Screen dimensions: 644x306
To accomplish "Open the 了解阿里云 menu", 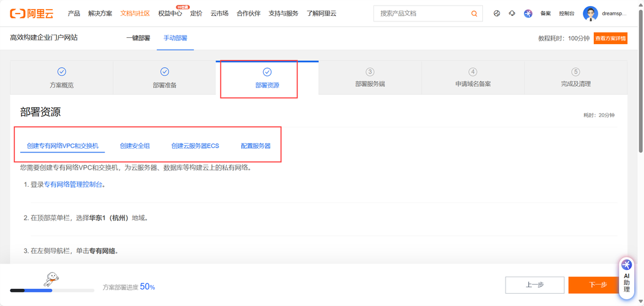I will pos(321,13).
